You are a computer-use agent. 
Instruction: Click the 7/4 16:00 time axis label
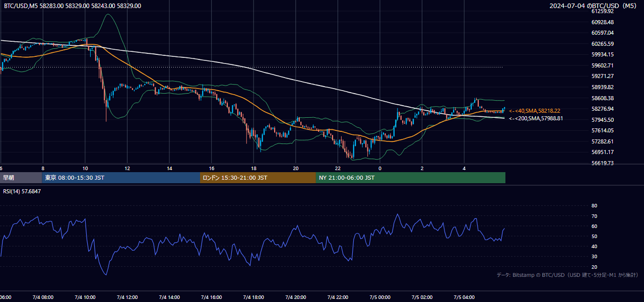click(x=212, y=297)
